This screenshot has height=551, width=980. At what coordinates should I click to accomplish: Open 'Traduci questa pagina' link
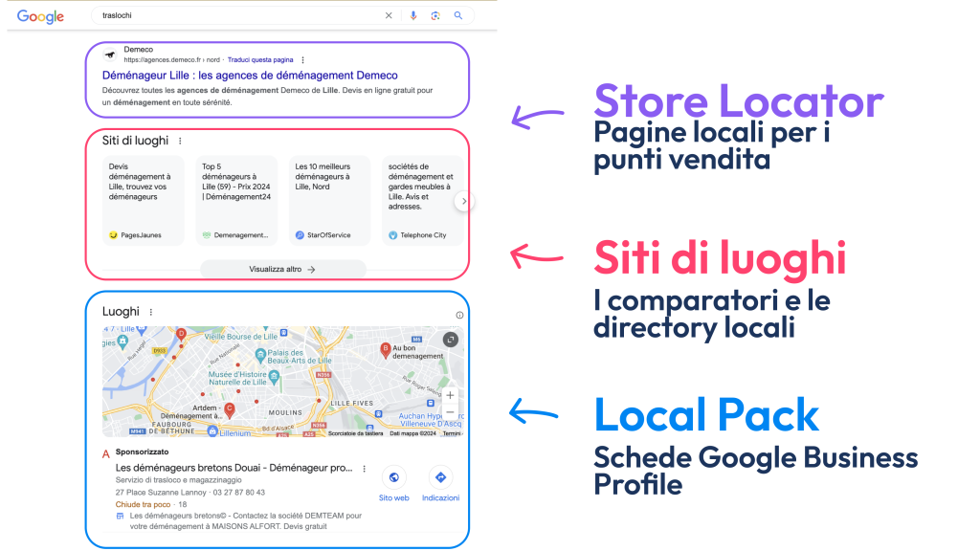click(260, 60)
